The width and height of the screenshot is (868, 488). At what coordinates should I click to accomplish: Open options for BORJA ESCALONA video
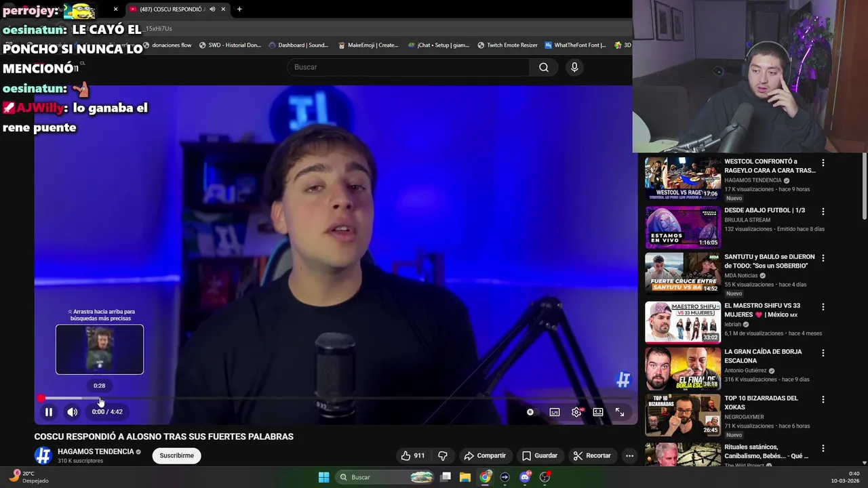823,353
